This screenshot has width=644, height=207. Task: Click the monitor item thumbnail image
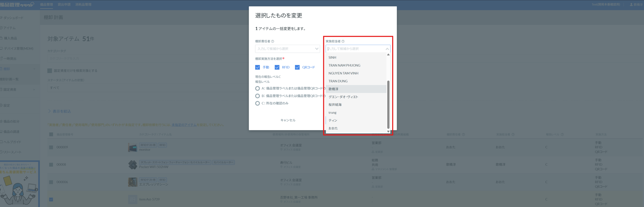pos(132,147)
